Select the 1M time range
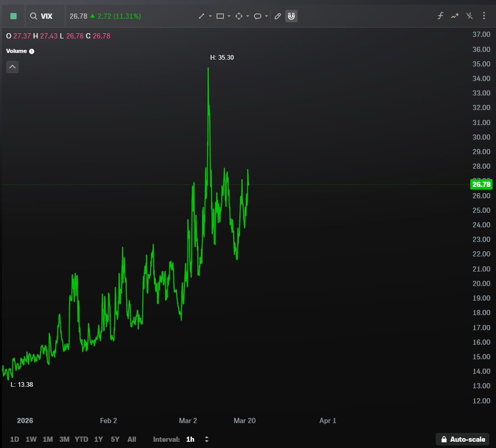496x448 pixels. (48, 439)
